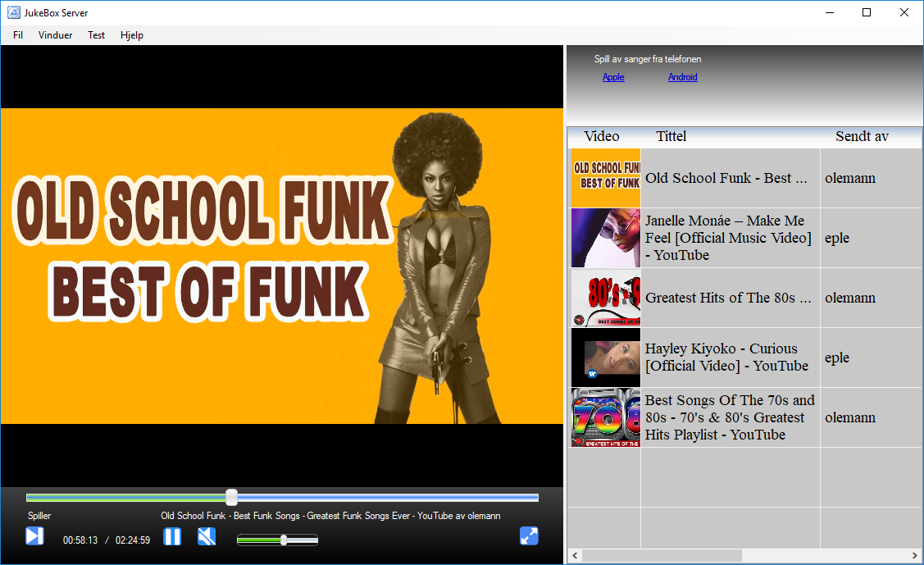Skip to the next song
Viewport: 924px width, 565px height.
[x=34, y=536]
